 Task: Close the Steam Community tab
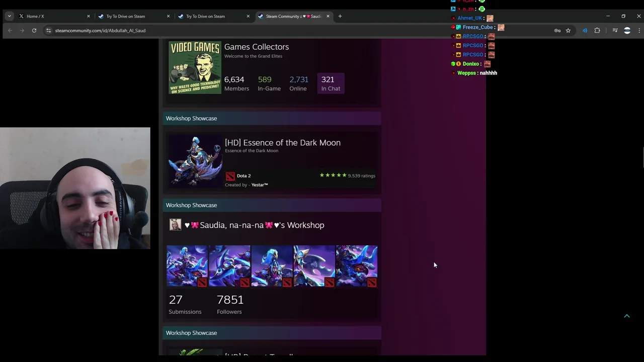tap(328, 16)
